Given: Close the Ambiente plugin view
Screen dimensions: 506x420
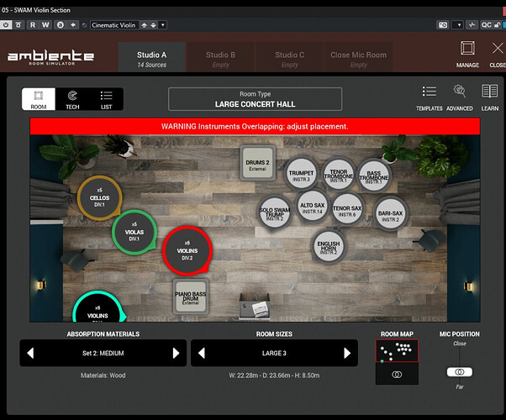Looking at the screenshot, I should point(498,55).
